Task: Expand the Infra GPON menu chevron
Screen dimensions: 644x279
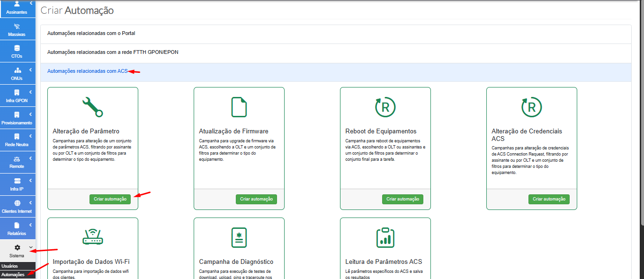Action: (31, 92)
